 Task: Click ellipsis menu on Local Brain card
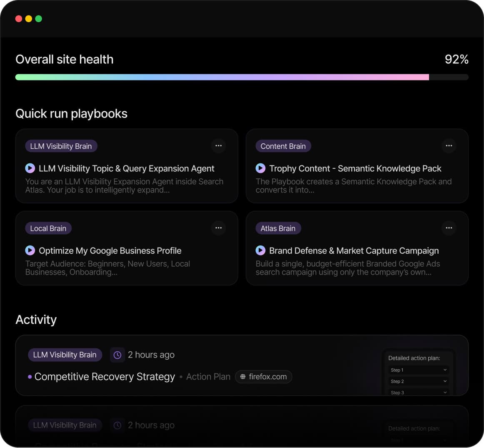tap(218, 228)
